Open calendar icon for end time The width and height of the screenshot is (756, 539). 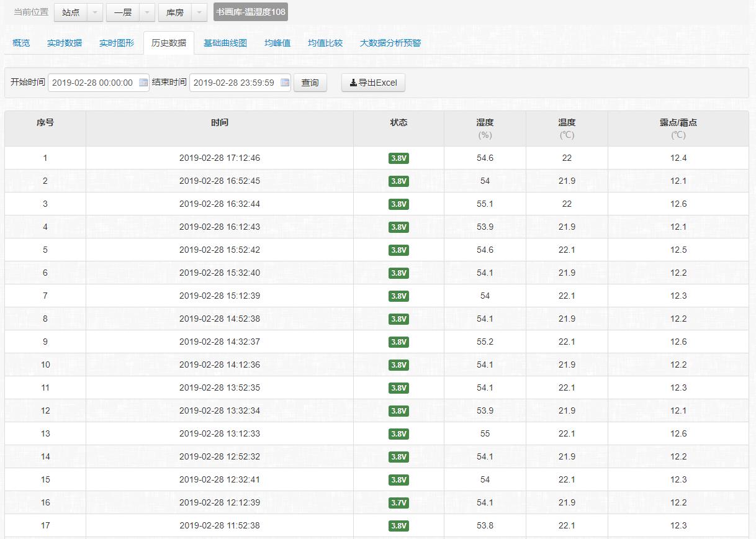(x=285, y=83)
